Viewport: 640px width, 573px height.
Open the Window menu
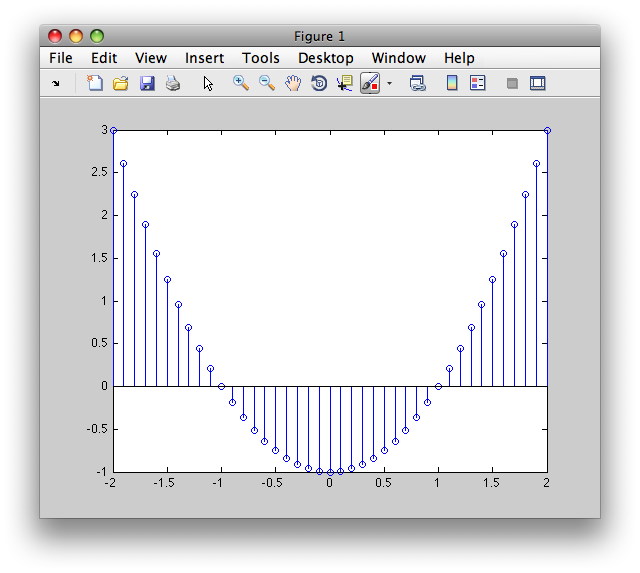[399, 58]
